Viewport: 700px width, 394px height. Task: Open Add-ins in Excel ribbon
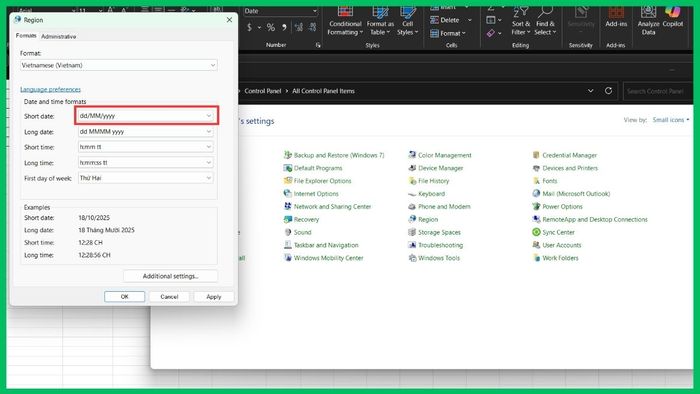click(x=616, y=18)
